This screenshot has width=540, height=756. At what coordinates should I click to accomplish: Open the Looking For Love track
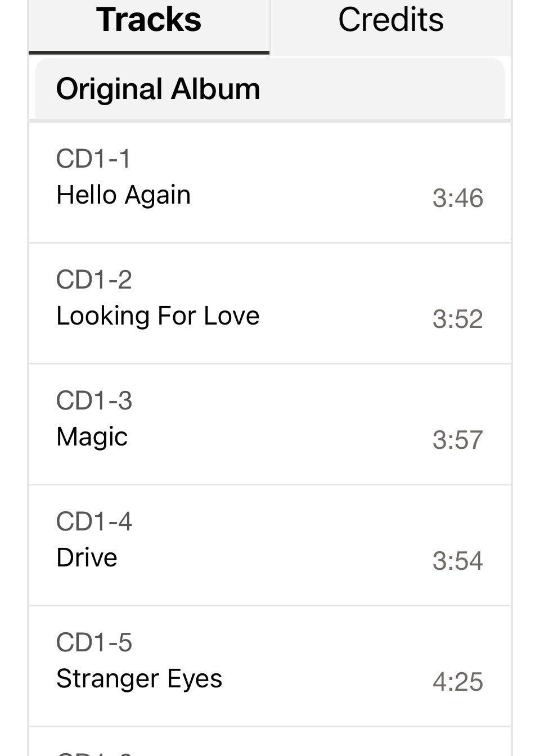pyautogui.click(x=270, y=304)
